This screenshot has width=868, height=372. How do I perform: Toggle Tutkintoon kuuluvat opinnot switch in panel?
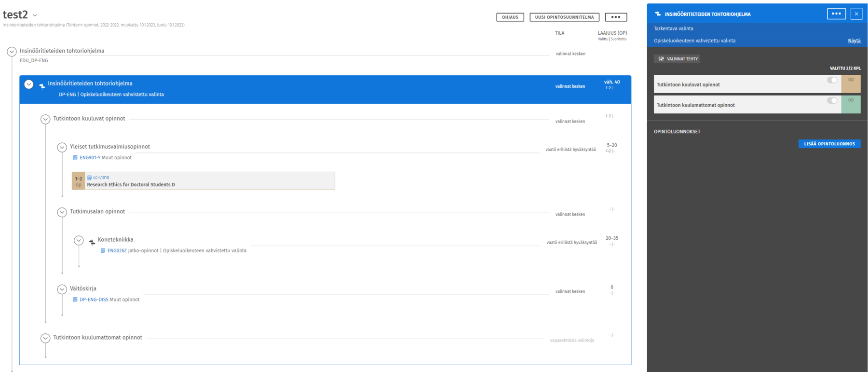click(x=832, y=80)
